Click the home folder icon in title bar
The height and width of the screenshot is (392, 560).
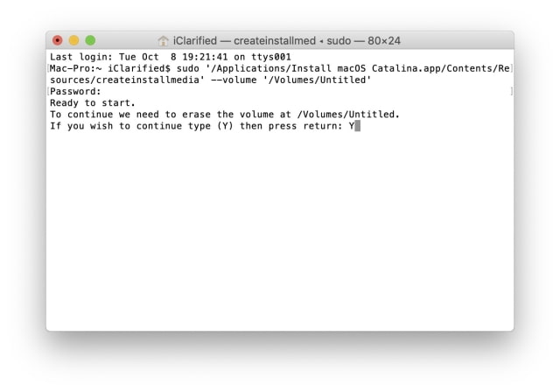coord(164,41)
